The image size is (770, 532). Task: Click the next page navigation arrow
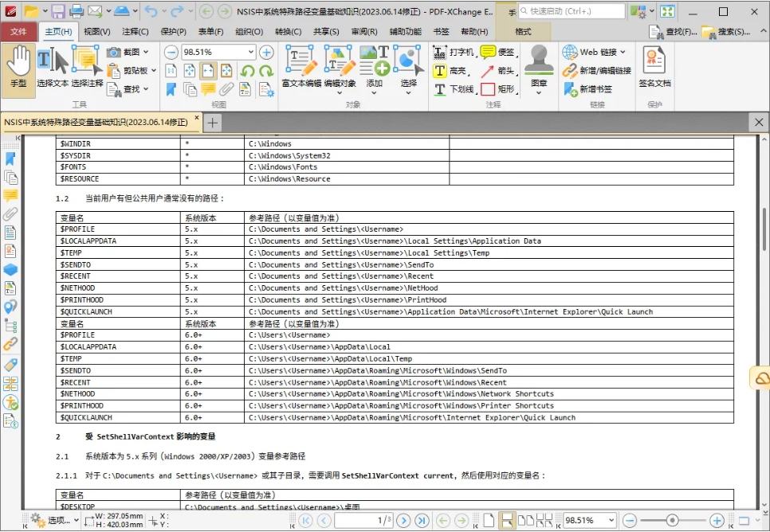[x=405, y=519]
